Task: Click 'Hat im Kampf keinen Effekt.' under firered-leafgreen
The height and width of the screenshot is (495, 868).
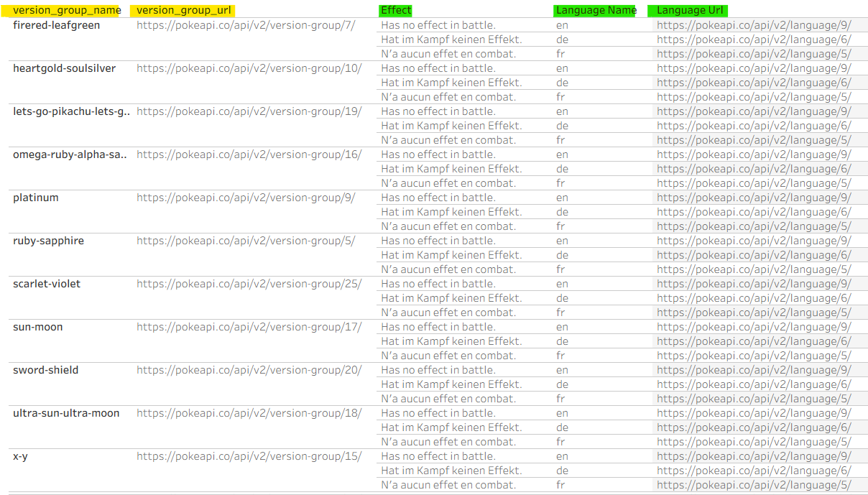Action: coord(451,40)
